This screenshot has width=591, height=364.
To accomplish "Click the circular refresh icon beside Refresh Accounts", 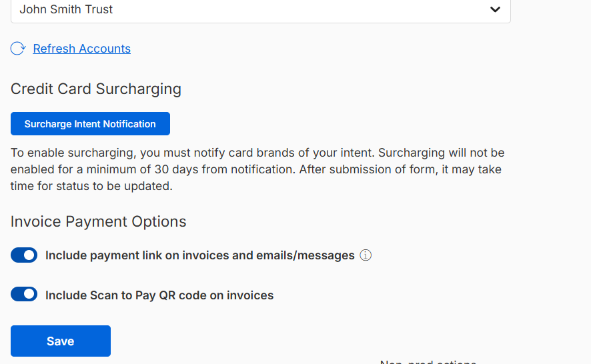I will pos(18,49).
